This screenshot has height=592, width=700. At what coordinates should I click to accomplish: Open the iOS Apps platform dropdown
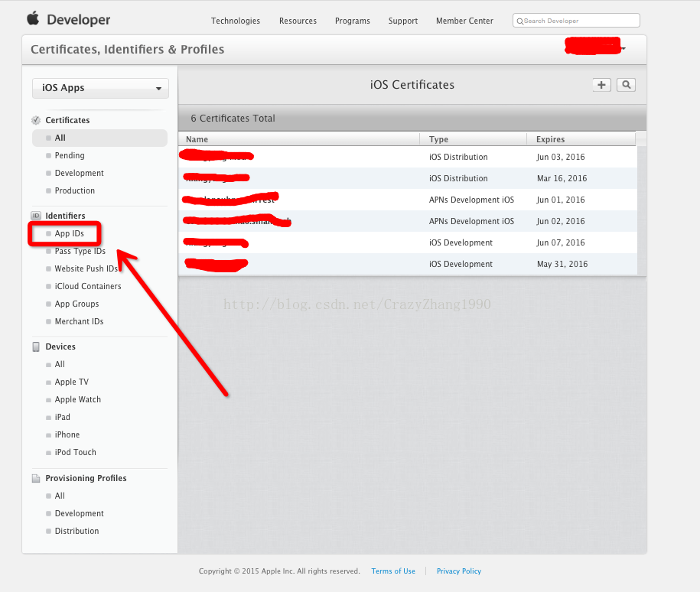(x=100, y=88)
